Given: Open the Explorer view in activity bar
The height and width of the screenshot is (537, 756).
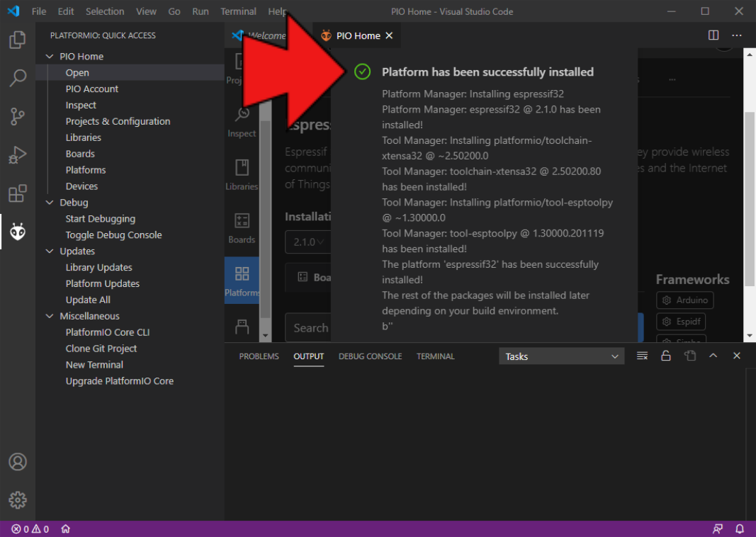Looking at the screenshot, I should coord(18,40).
